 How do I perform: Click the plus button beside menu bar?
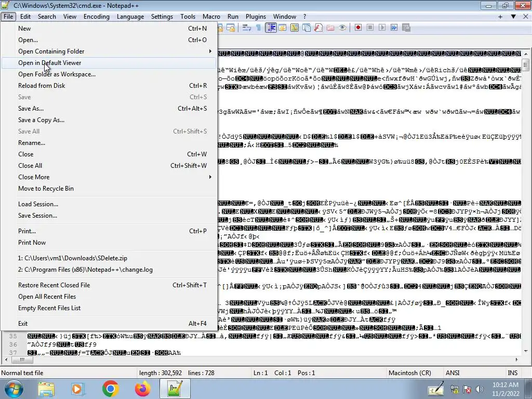[x=500, y=16]
